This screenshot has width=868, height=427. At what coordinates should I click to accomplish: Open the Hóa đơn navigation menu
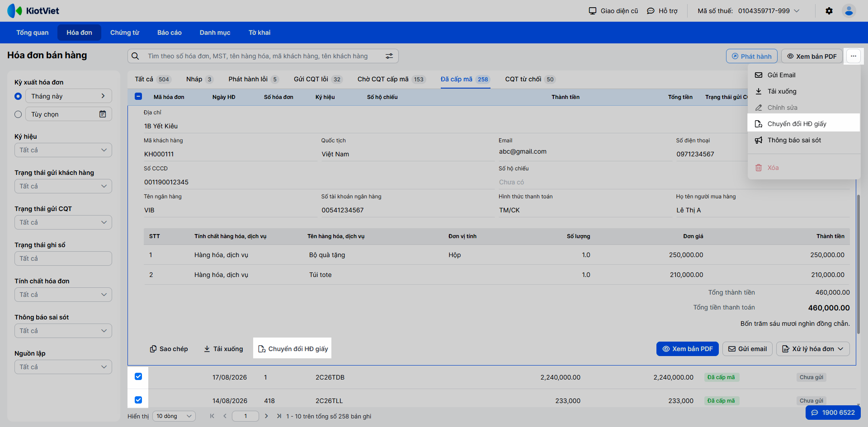(x=79, y=33)
